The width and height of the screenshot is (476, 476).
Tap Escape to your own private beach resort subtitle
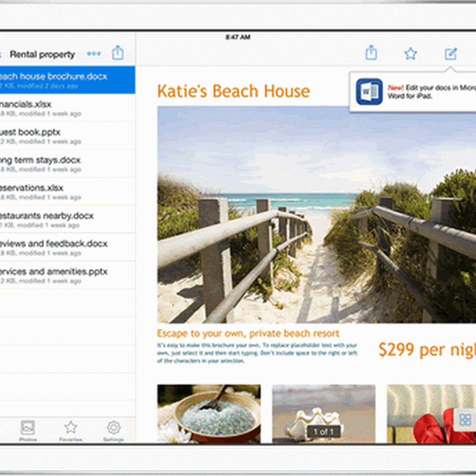tap(248, 333)
